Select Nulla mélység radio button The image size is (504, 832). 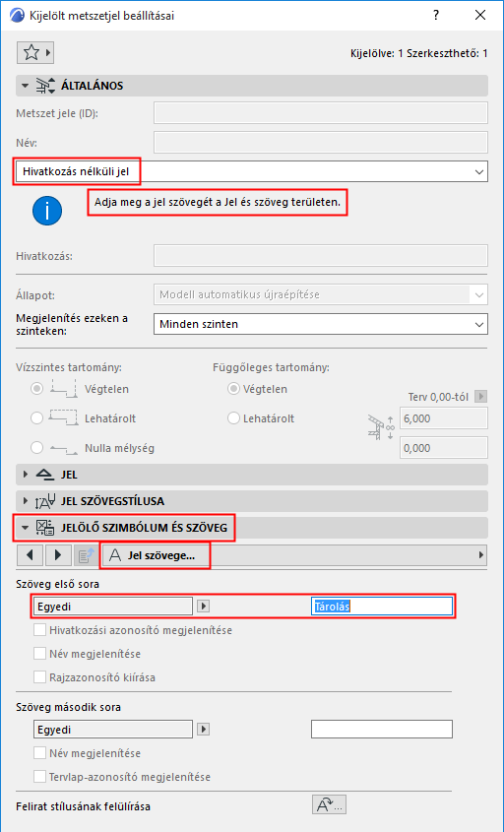point(36,448)
